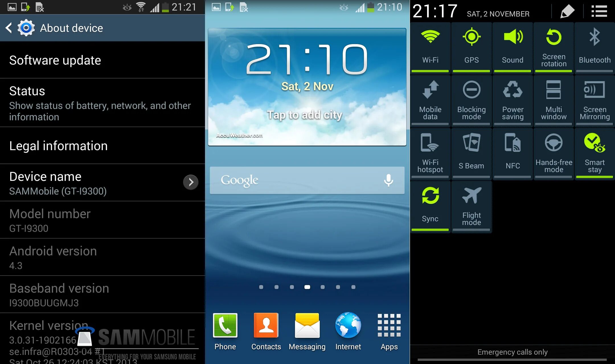Expand Device name settings
615x364 pixels.
[191, 181]
